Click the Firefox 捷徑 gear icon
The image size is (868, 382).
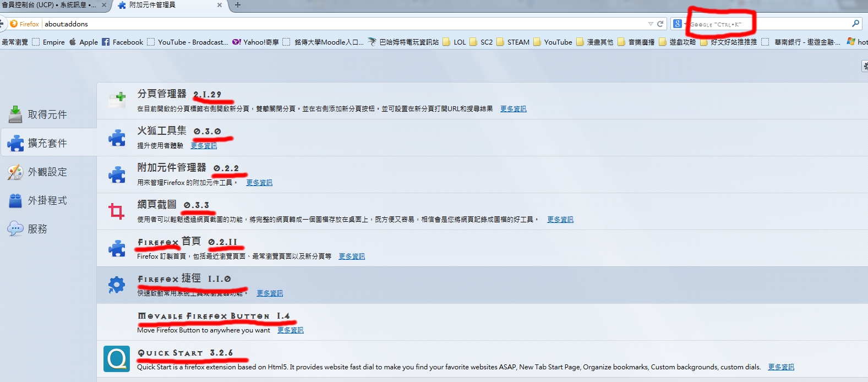(117, 285)
